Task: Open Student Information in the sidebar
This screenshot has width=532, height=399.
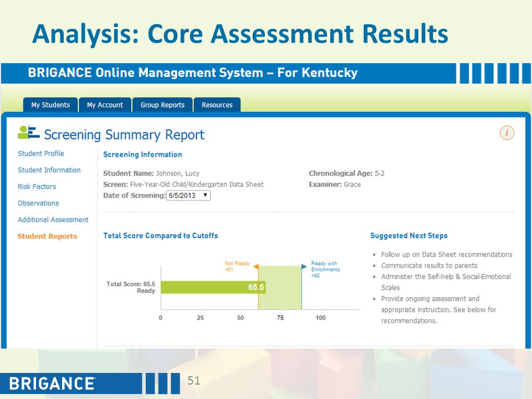Action: point(49,170)
